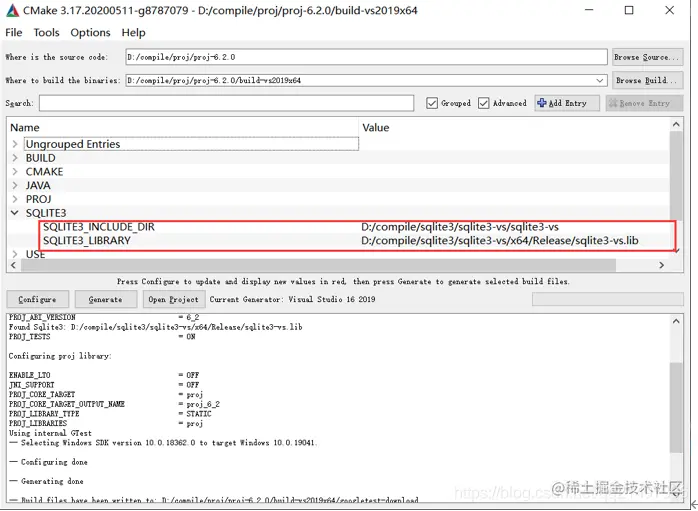Click scroll-right arrow of entries list
This screenshot has height=511, width=698.
tap(661, 265)
